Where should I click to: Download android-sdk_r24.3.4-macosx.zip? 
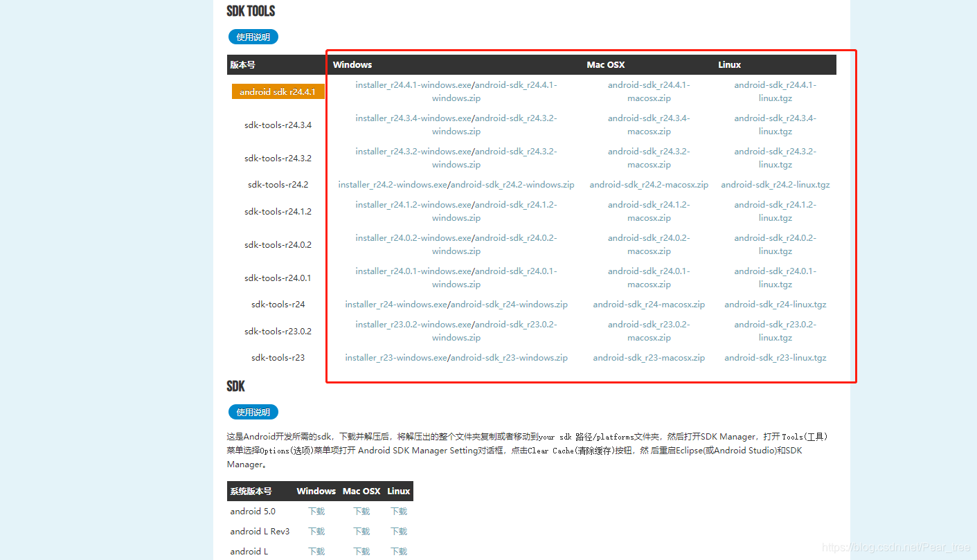[x=649, y=125]
